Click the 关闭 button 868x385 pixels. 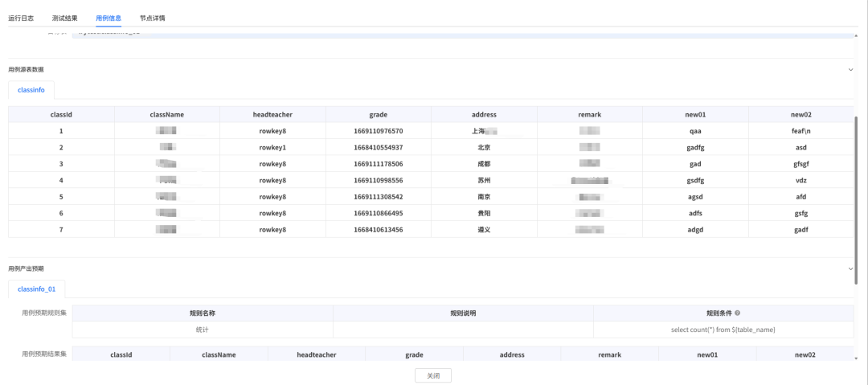(433, 375)
